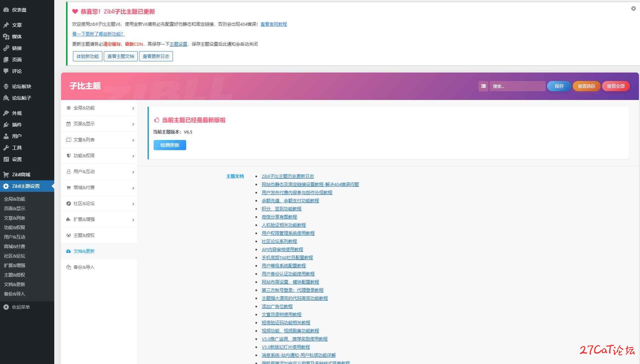
Task: Open 微信分享有图教程 link
Action: coord(279,217)
